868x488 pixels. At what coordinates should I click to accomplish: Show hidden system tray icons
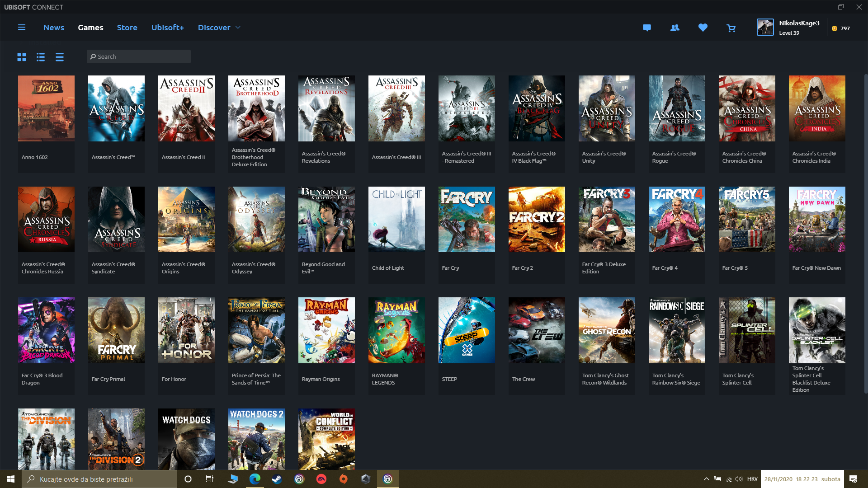(706, 479)
